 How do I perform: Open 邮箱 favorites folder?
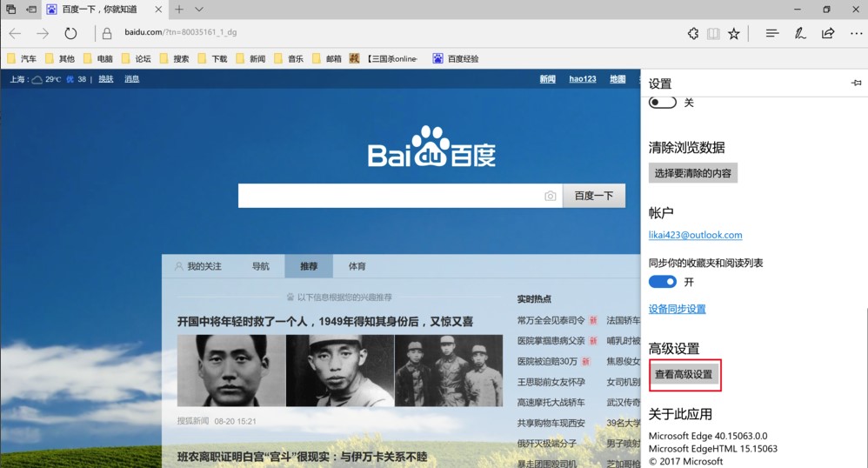pos(327,58)
